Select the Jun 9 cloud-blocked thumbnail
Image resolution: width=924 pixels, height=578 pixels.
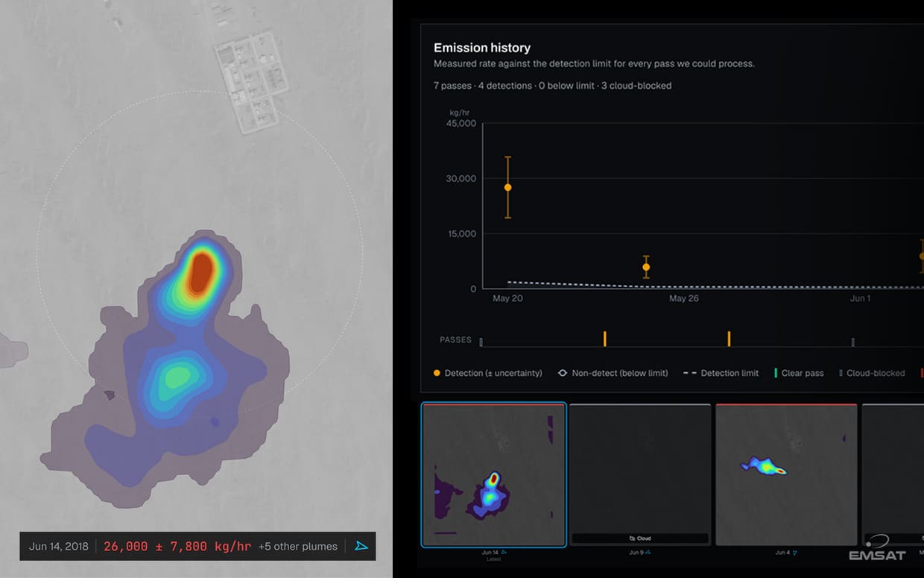tap(639, 475)
